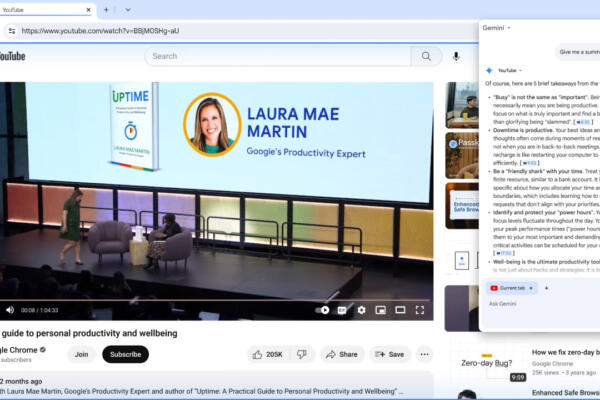Subscribe to the Google Chrome channel
This screenshot has height=400, width=600.
126,354
